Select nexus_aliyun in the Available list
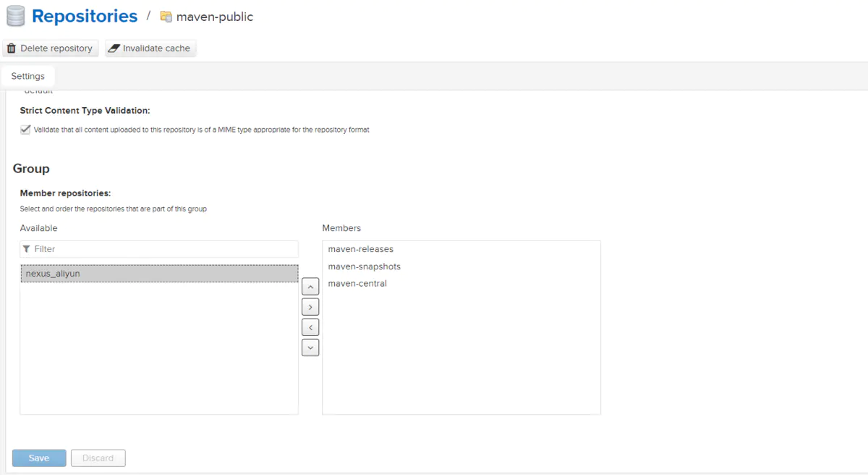 [x=159, y=274]
